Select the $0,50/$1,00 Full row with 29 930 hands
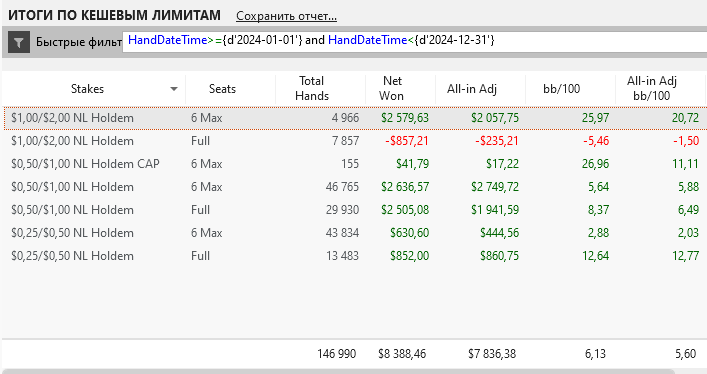707x374 pixels. [355, 210]
